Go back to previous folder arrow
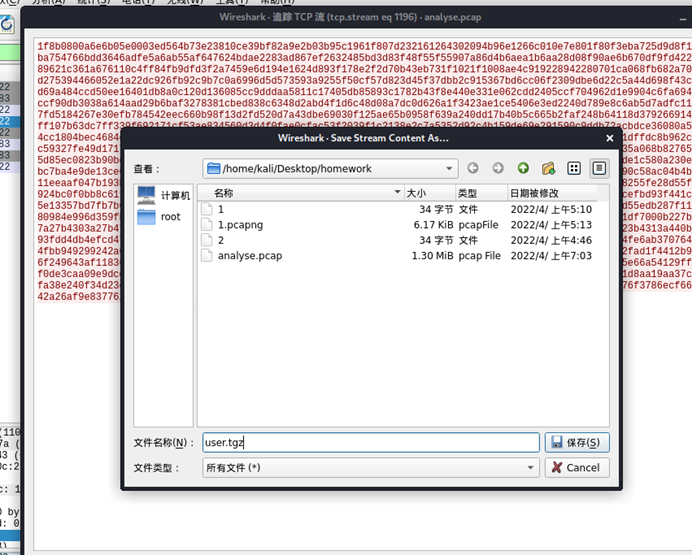This screenshot has width=692, height=555. pyautogui.click(x=473, y=168)
